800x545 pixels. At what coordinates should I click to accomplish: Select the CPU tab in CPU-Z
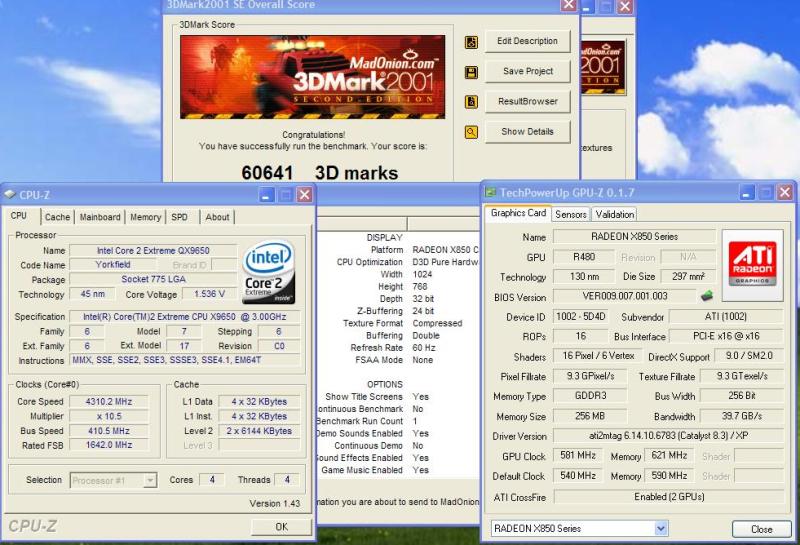[x=19, y=215]
